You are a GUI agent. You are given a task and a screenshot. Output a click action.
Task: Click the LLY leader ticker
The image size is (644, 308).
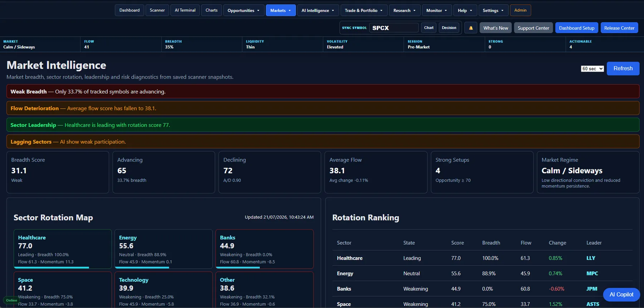pyautogui.click(x=591, y=258)
